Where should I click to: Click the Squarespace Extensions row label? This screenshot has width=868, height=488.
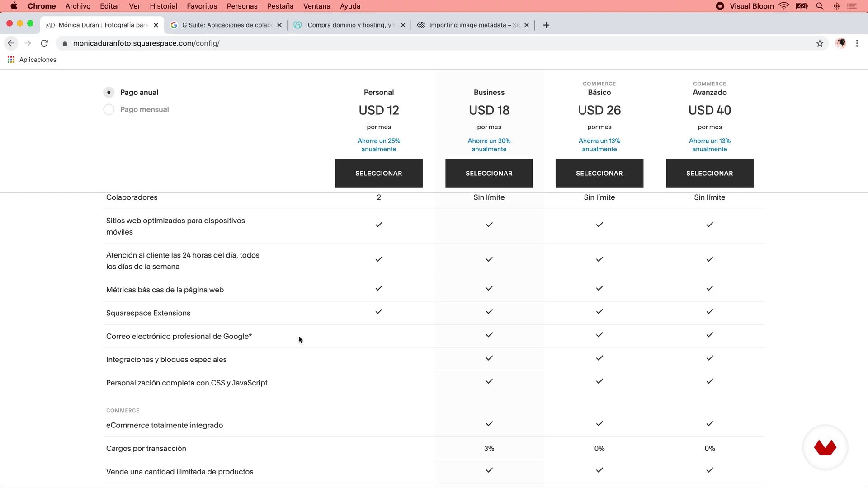coord(148,313)
